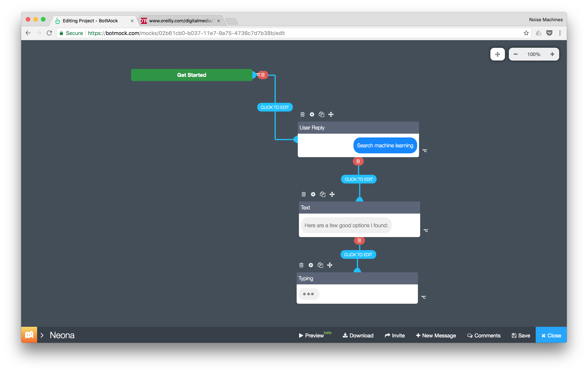This screenshot has height=373, width=588.
Task: Zoom out with the minus button
Action: pos(515,54)
